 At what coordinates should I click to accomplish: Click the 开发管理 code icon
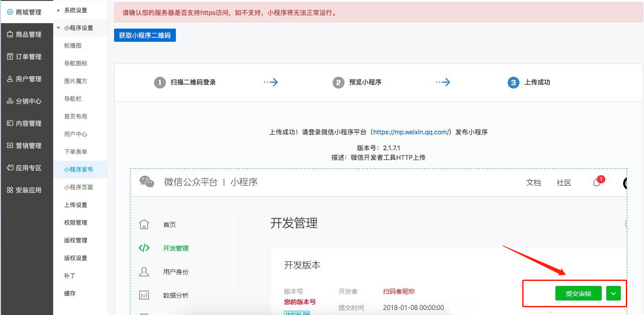144,248
